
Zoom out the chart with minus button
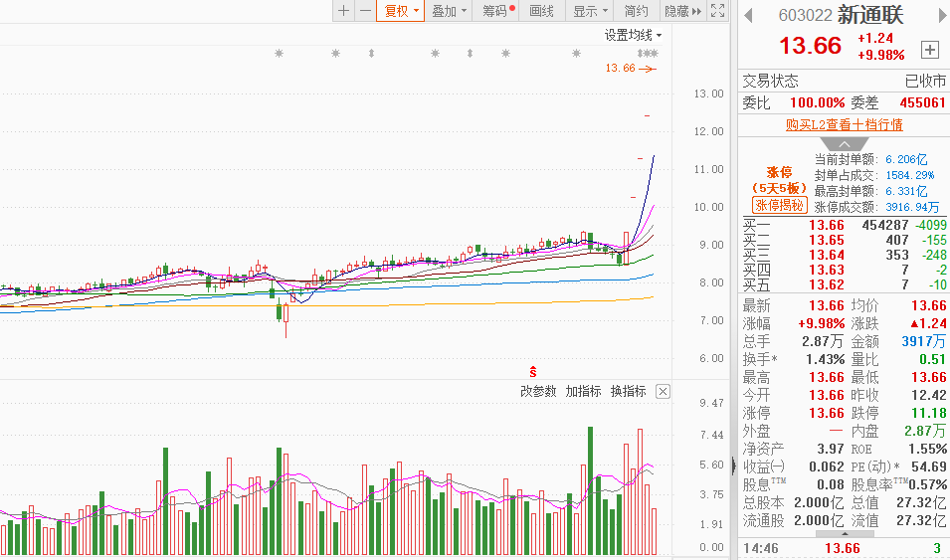pyautogui.click(x=365, y=11)
